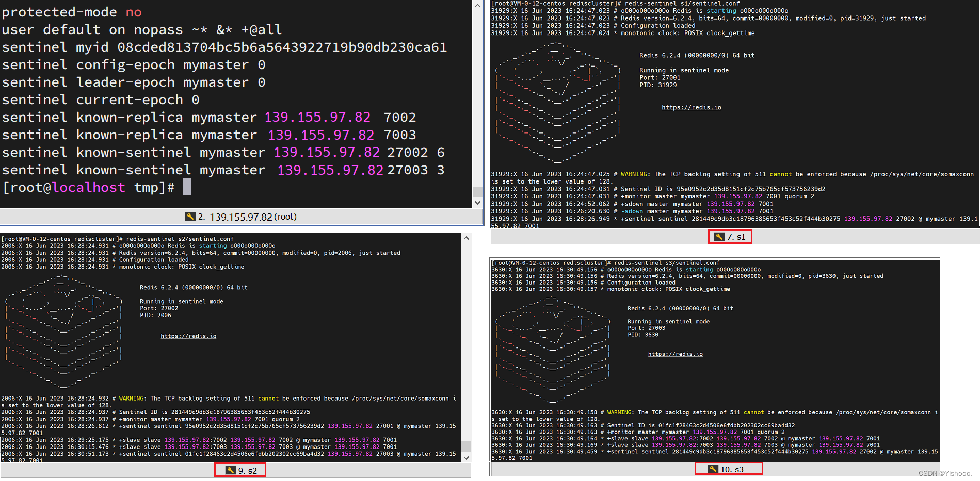The height and width of the screenshot is (481, 980).
Task: Open the https://redis.io link in the s1 pane
Action: [692, 107]
